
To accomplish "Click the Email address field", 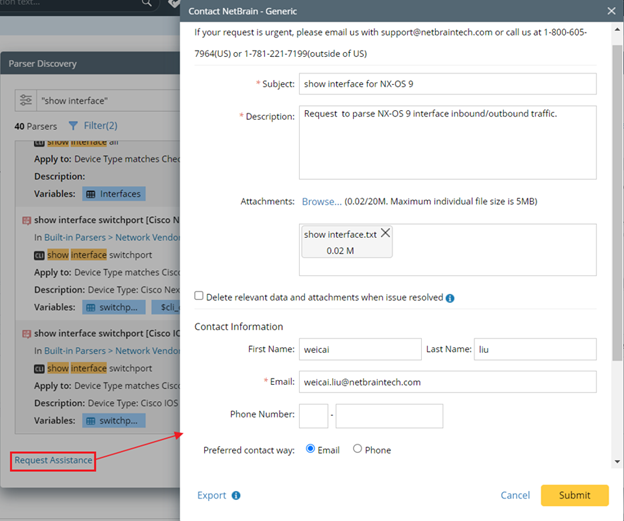I will point(447,382).
